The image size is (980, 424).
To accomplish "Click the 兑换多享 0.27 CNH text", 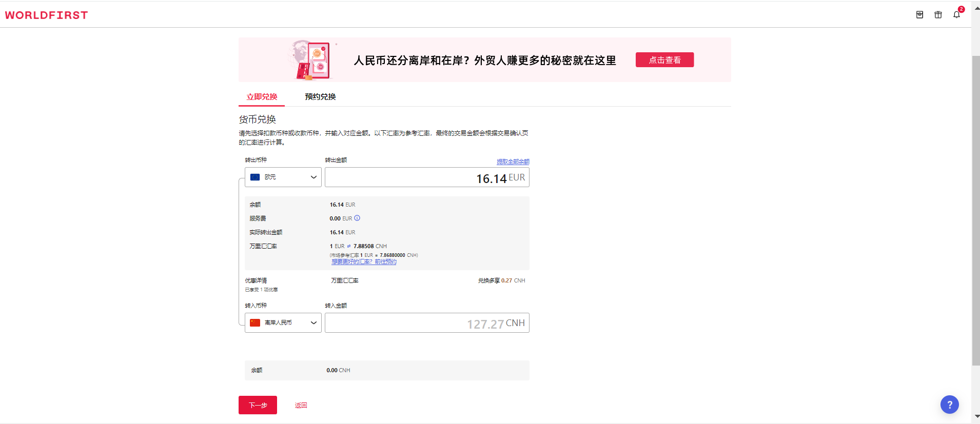I will (502, 280).
